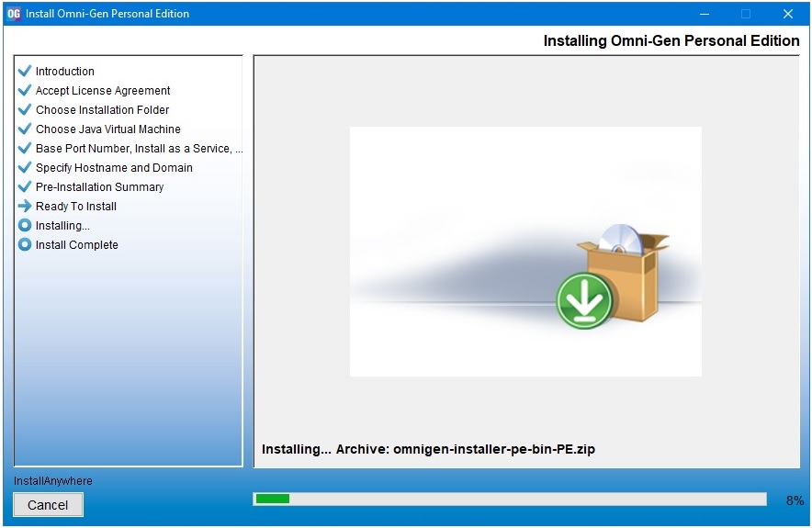Click the OG app icon in title bar

click(14, 14)
